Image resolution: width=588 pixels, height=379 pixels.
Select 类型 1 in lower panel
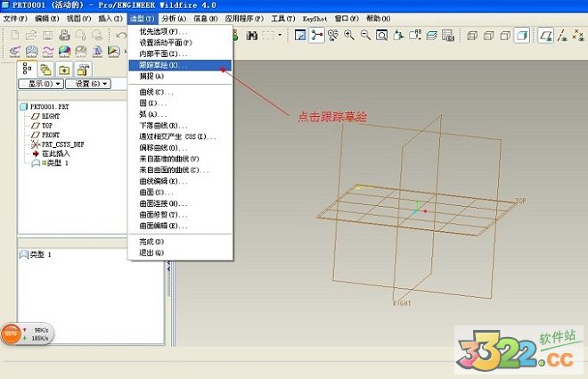pyautogui.click(x=36, y=254)
